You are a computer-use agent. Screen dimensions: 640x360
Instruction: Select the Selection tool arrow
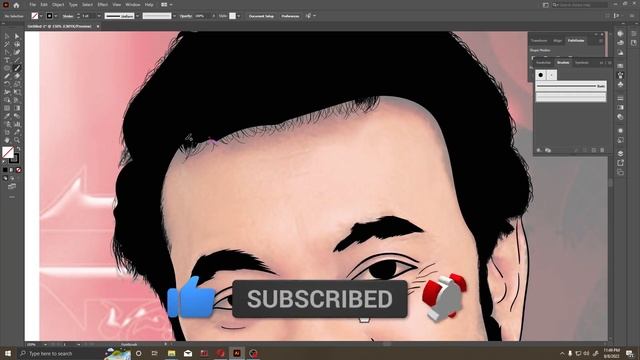pyautogui.click(x=7, y=36)
